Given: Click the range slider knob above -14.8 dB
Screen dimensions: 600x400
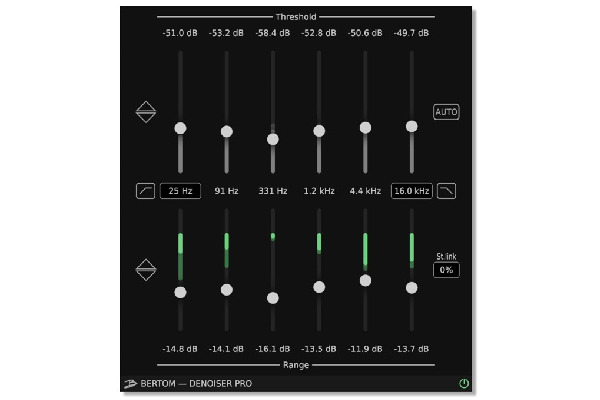Looking at the screenshot, I should tap(180, 292).
